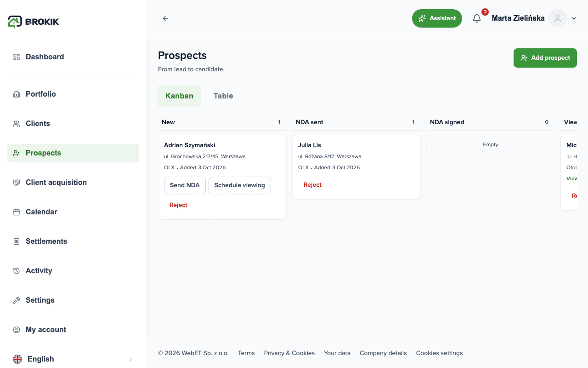Open the Clients menu item

coord(73,124)
